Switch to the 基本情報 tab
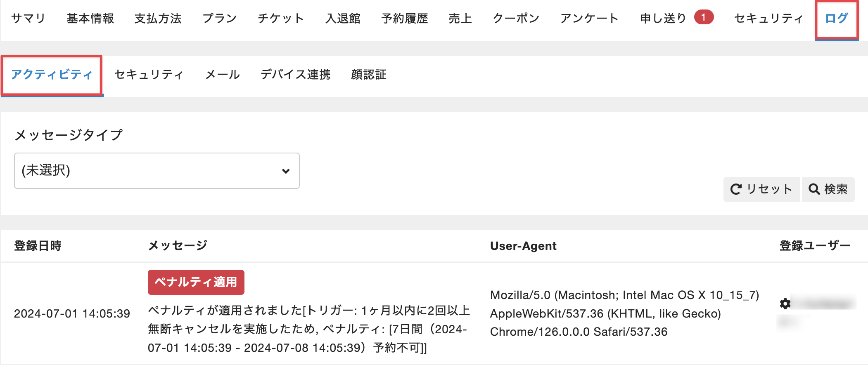The width and height of the screenshot is (868, 365). (90, 19)
